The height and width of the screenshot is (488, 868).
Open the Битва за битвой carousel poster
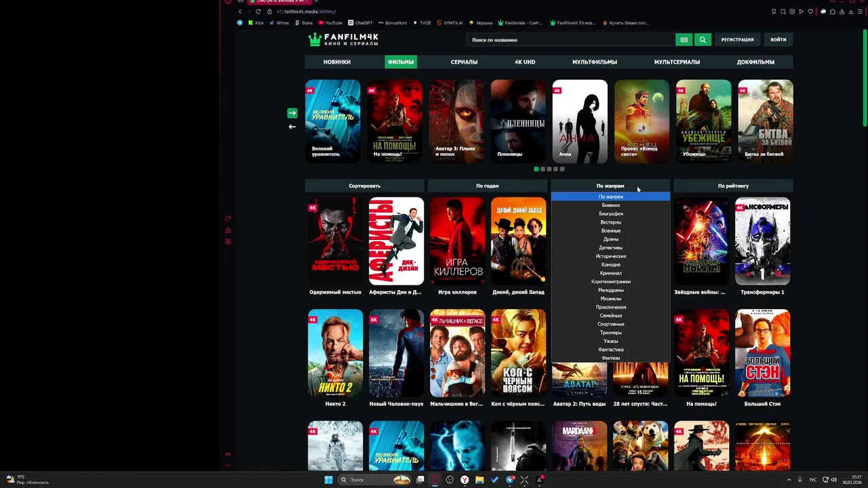765,121
